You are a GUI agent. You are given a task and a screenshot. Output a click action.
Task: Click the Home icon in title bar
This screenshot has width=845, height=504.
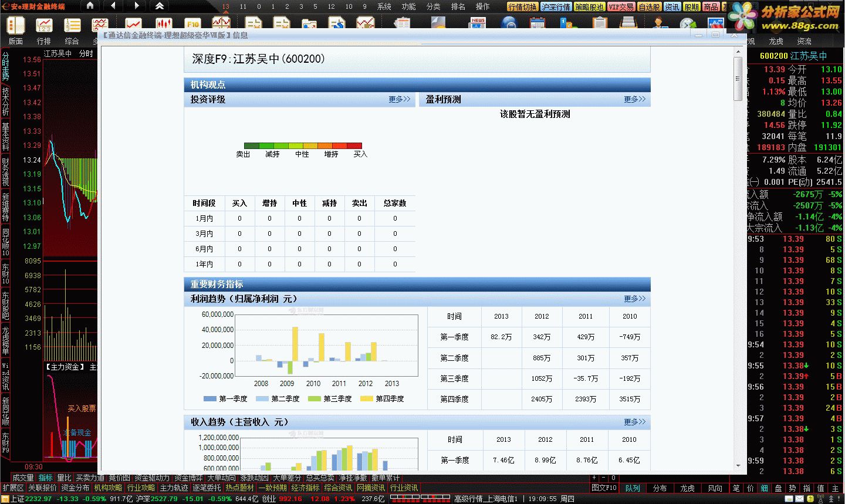click(x=90, y=6)
